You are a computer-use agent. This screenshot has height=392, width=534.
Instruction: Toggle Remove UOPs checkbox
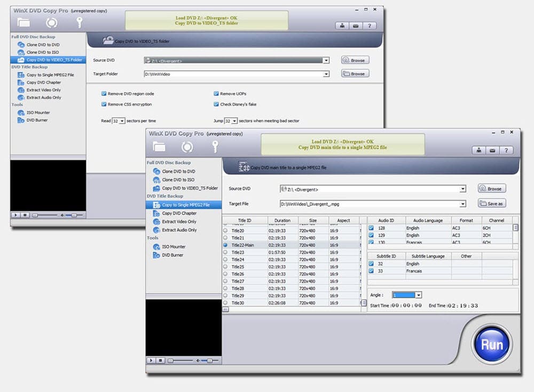[216, 93]
